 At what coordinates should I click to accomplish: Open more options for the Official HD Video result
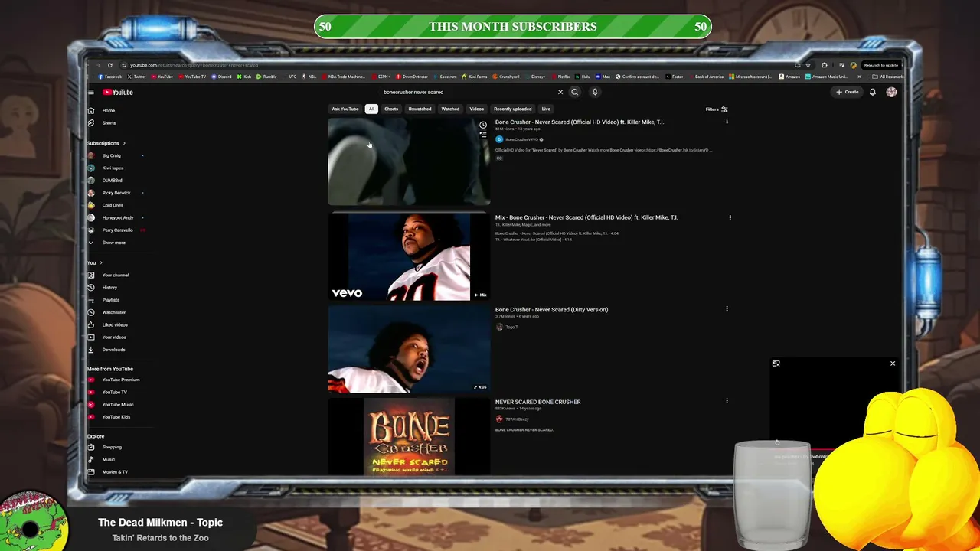pos(727,122)
